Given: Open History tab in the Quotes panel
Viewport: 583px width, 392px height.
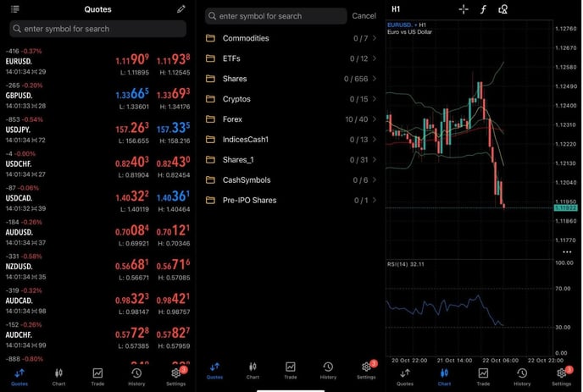Looking at the screenshot, I should point(136,377).
